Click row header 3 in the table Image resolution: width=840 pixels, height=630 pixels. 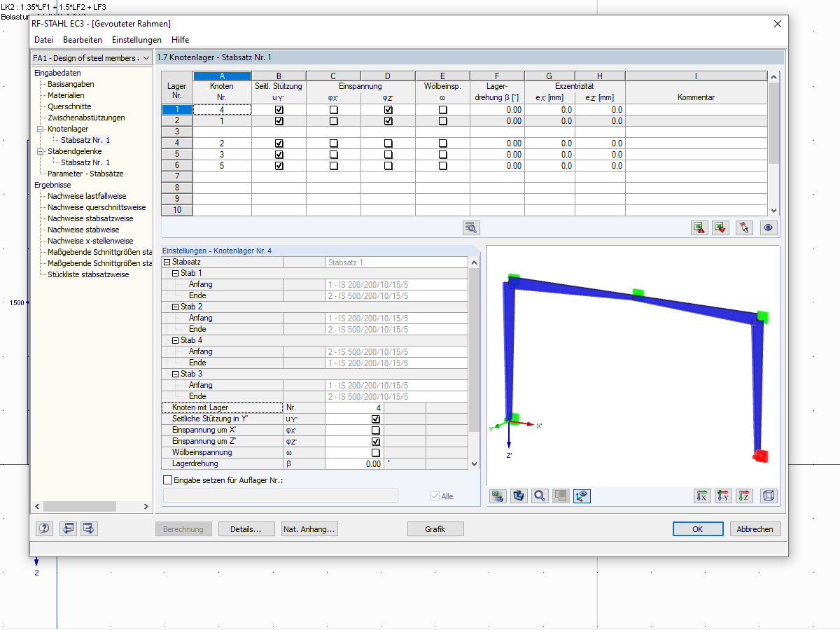[x=177, y=132]
